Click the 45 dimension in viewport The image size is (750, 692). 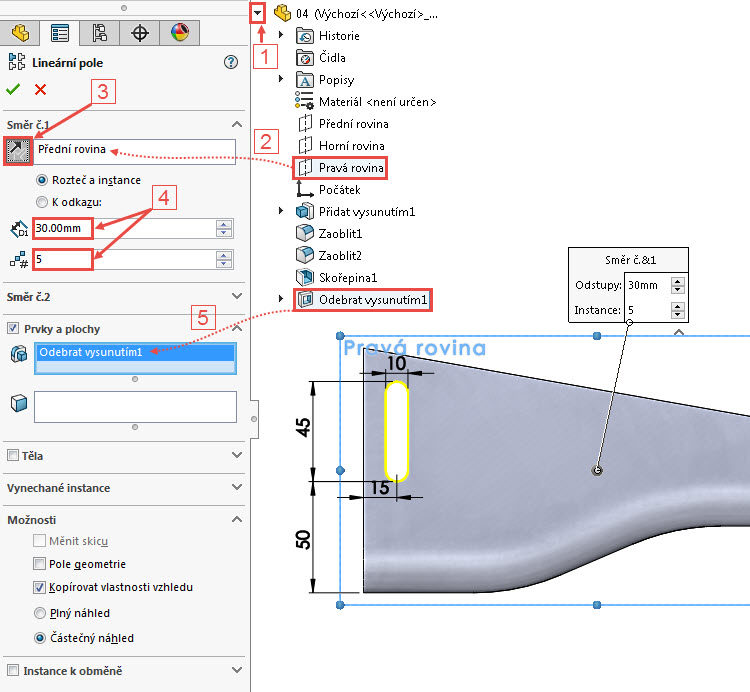click(x=304, y=427)
